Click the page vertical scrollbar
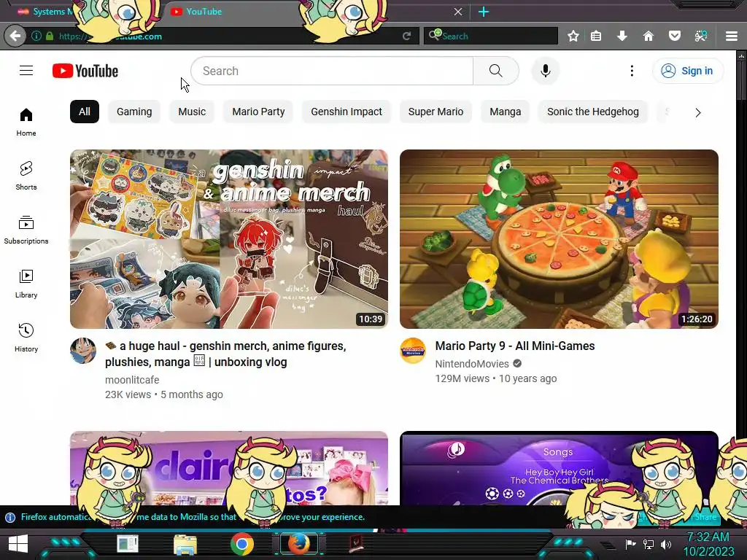The width and height of the screenshot is (747, 560). click(x=741, y=276)
